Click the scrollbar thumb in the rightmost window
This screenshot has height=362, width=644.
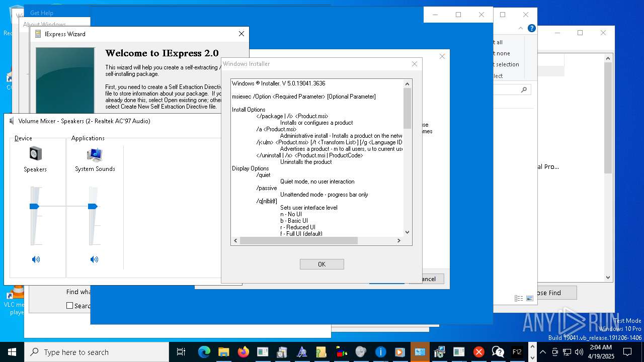pyautogui.click(x=608, y=118)
